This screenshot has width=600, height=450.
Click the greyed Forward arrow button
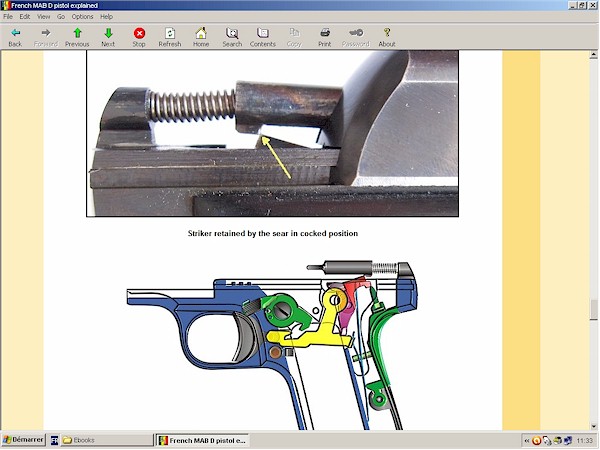46,38
